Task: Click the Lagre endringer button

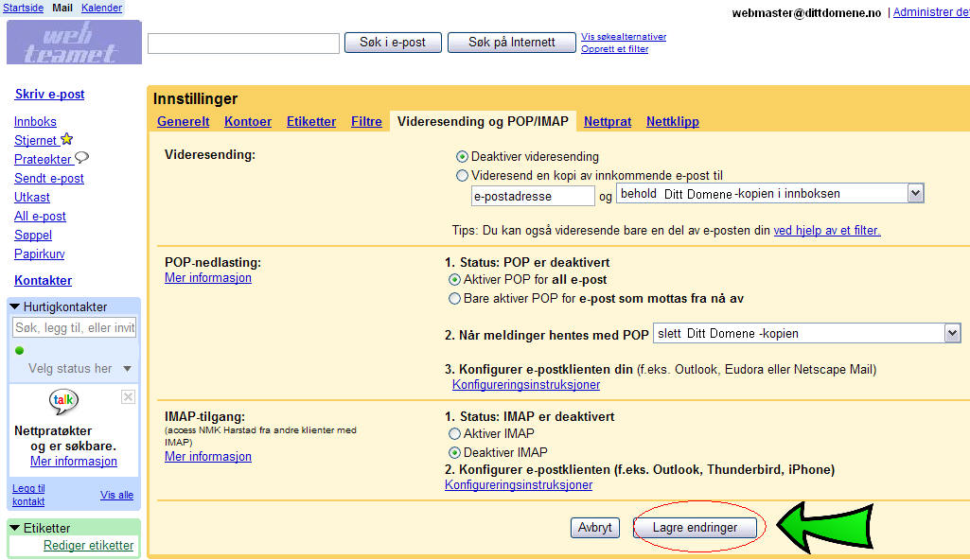Action: (695, 528)
